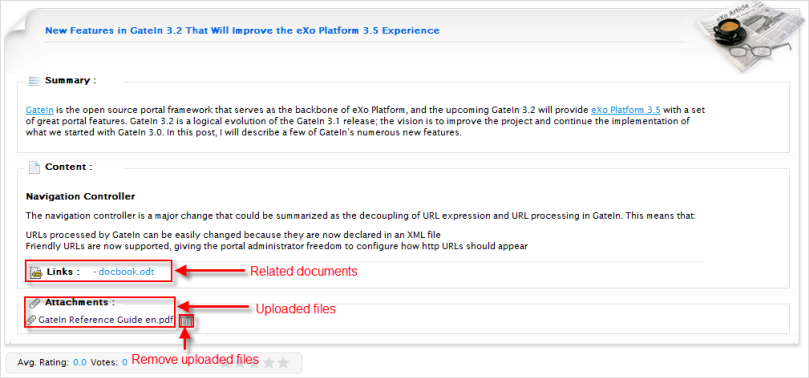
Task: Click the article title about GateIn 3.2 features
Action: (242, 30)
